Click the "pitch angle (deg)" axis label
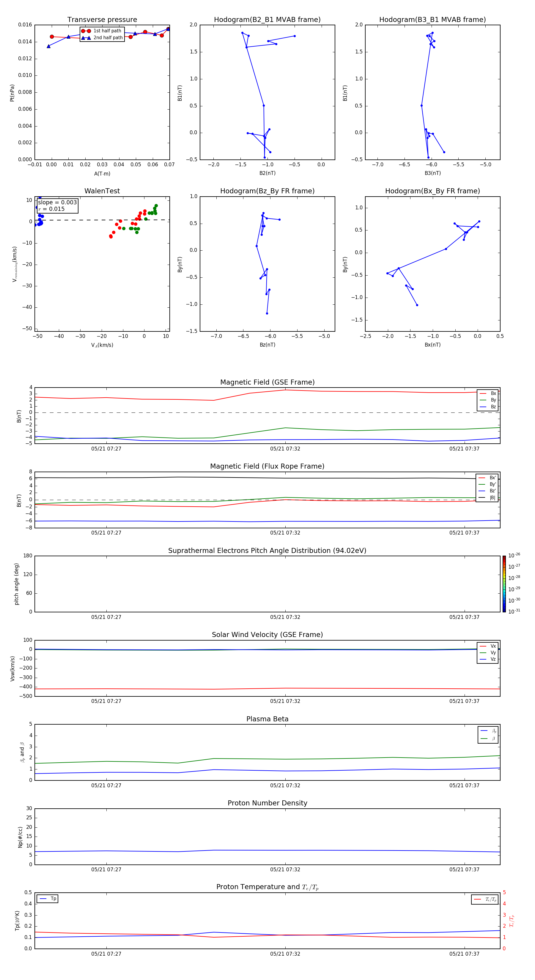The image size is (535, 980). (16, 584)
